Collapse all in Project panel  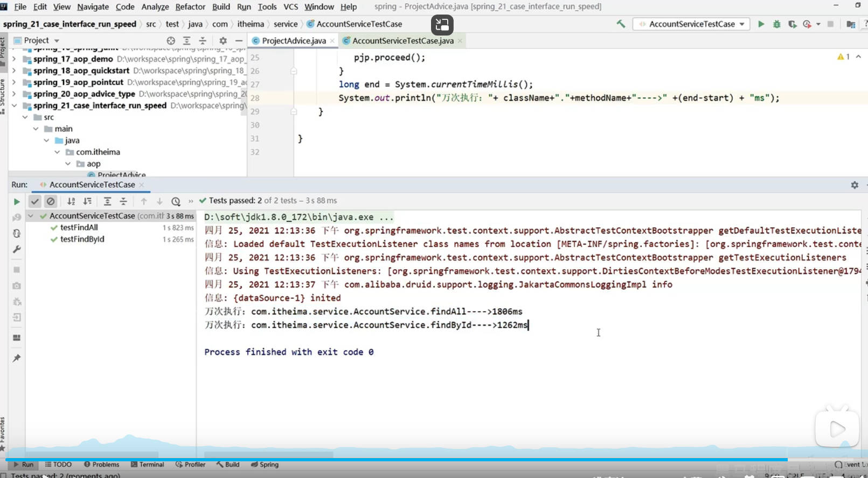[203, 41]
